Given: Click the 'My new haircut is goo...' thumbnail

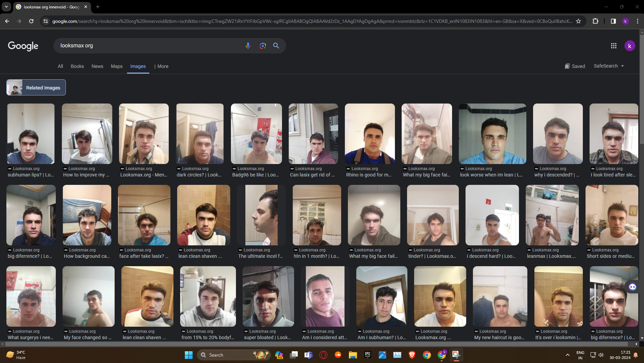Looking at the screenshot, I should 500,296.
